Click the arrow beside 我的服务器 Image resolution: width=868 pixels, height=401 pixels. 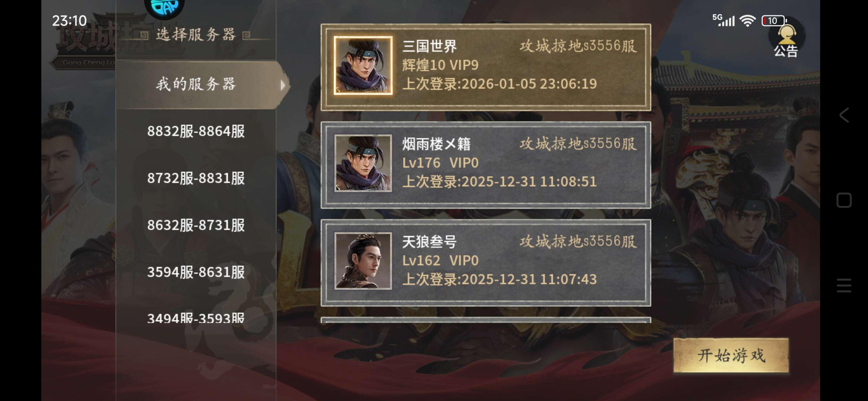(x=283, y=85)
